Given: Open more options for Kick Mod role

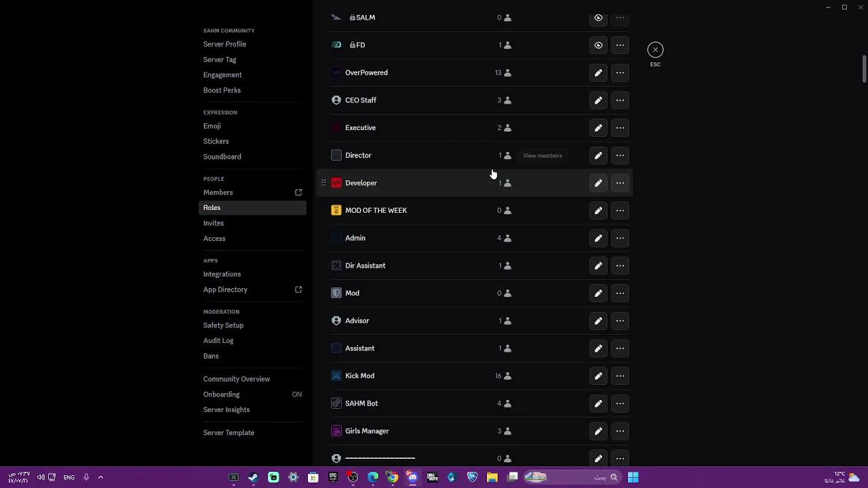Looking at the screenshot, I should click(620, 376).
